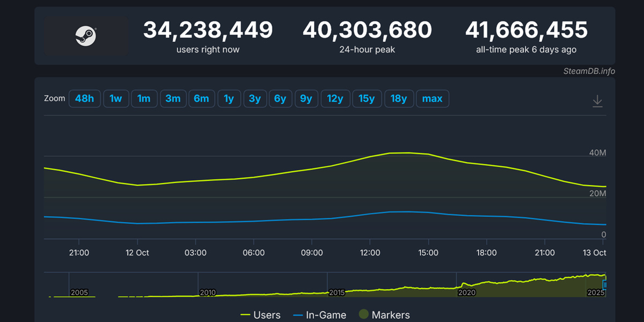Switch to the 1y zoom range
This screenshot has height=322, width=644.
coord(229,98)
